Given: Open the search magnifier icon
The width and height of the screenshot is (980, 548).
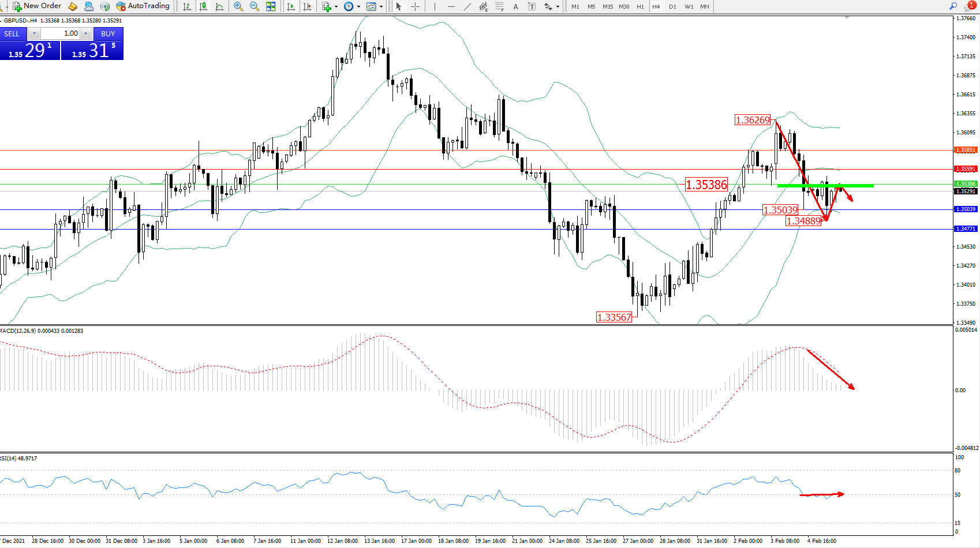Looking at the screenshot, I should tap(953, 6).
